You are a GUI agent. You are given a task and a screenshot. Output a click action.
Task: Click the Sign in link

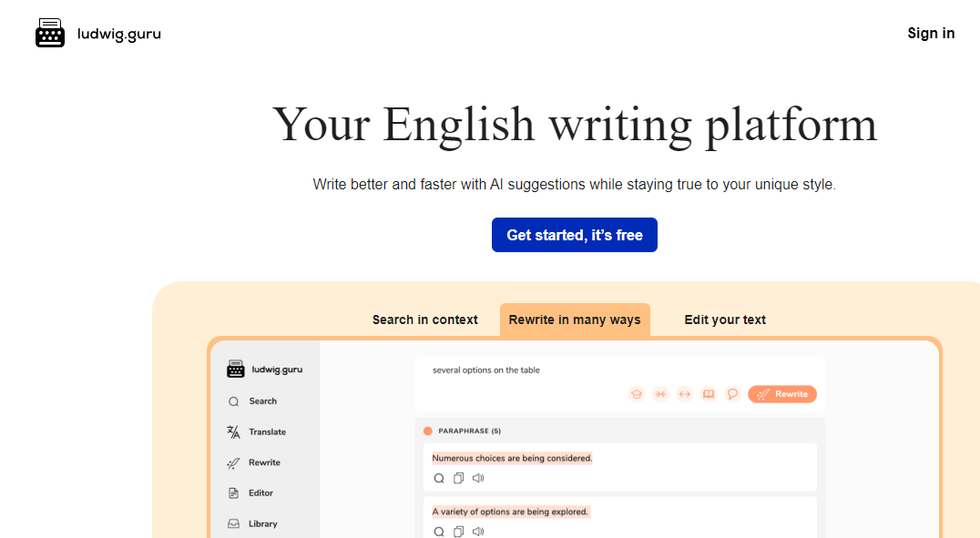(x=931, y=33)
